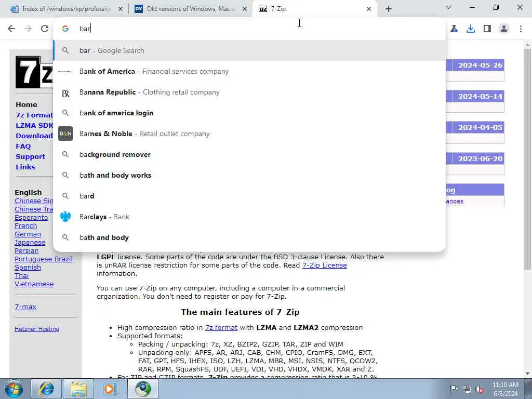Switch to Old versions of Windows tab
This screenshot has width=532, height=399.
click(x=191, y=9)
